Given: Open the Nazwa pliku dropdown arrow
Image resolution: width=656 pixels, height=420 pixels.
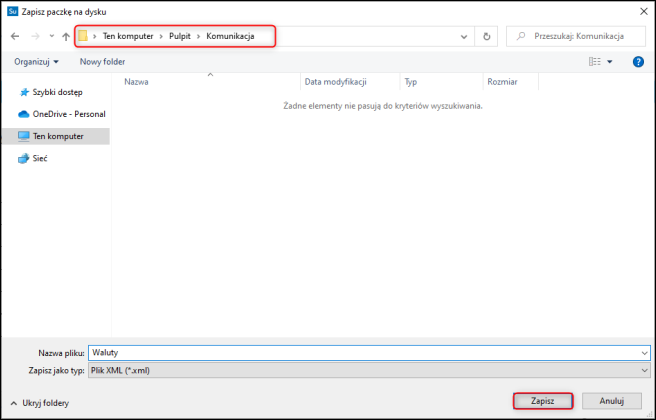Looking at the screenshot, I should click(x=645, y=353).
